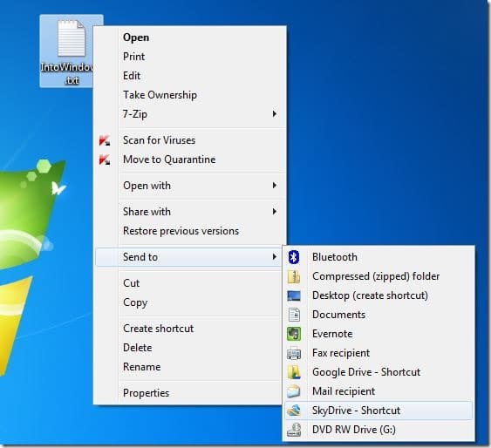
Task: Send to Fax recipient text entry
Action: (x=341, y=353)
